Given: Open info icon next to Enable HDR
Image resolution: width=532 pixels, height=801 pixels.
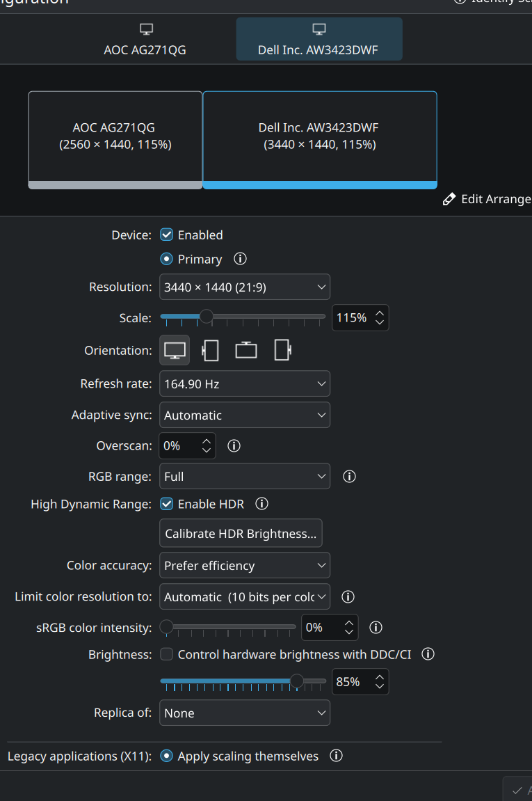Looking at the screenshot, I should point(261,505).
